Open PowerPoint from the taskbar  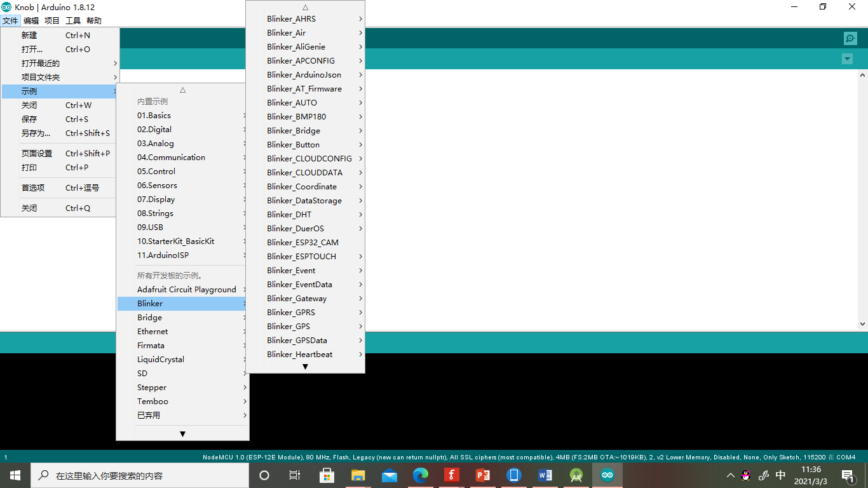(x=482, y=475)
